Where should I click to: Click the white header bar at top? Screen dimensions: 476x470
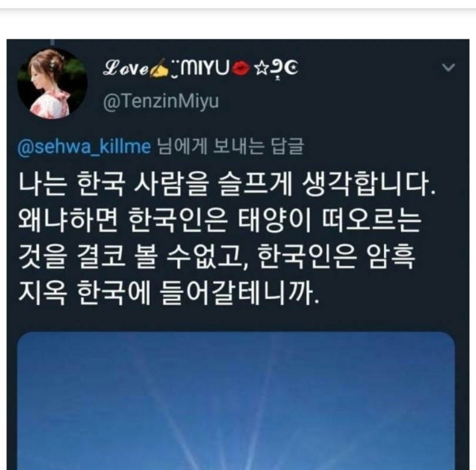pyautogui.click(x=238, y=4)
